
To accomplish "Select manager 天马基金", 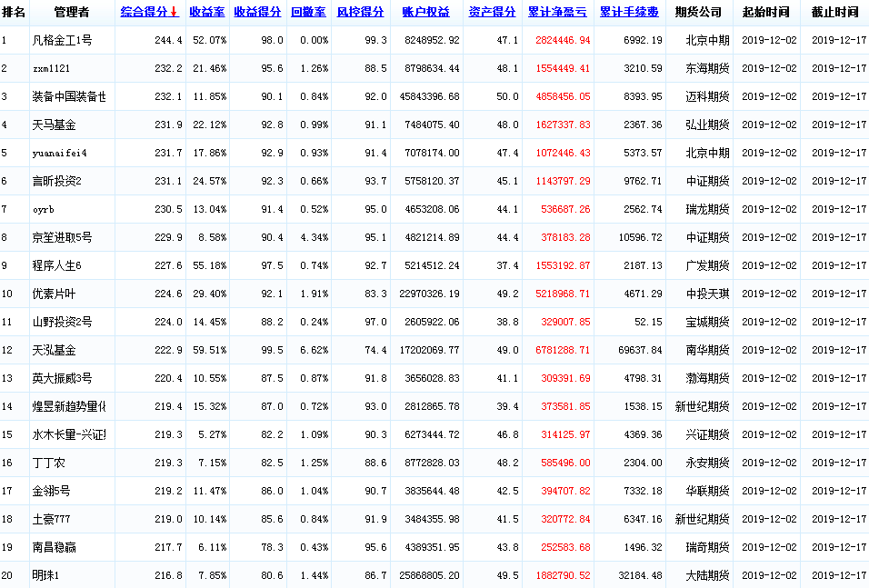I will click(54, 125).
